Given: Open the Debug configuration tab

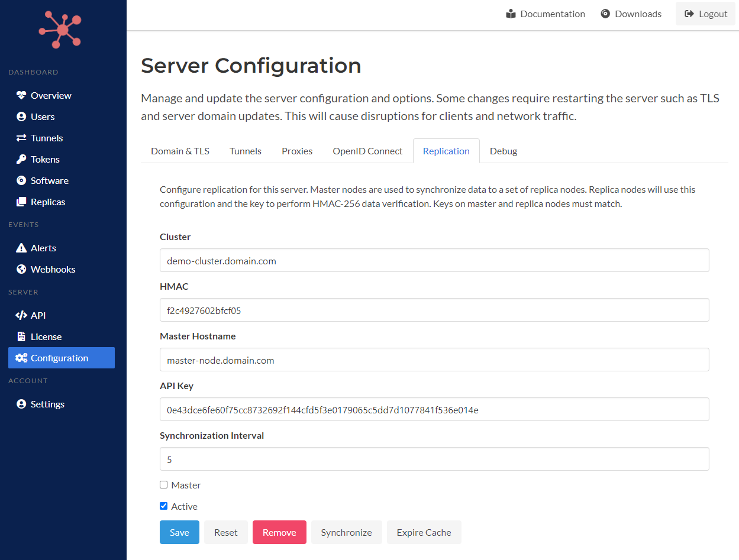Looking at the screenshot, I should (503, 151).
